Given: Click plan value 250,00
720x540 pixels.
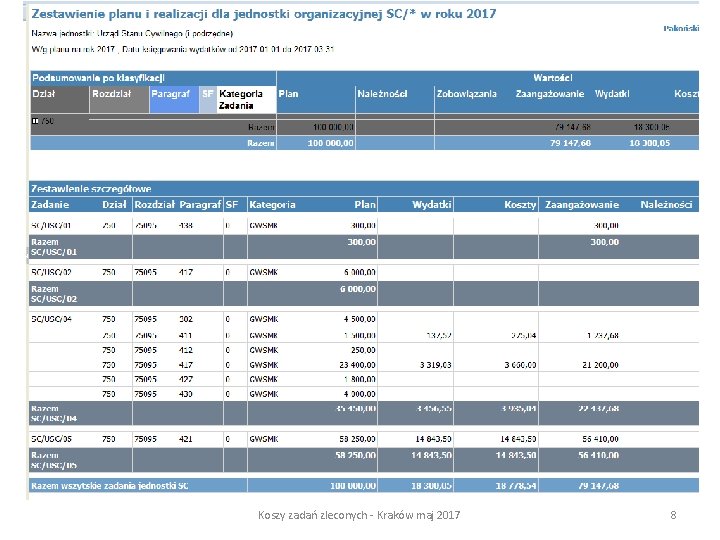Looking at the screenshot, I should pos(363,350).
